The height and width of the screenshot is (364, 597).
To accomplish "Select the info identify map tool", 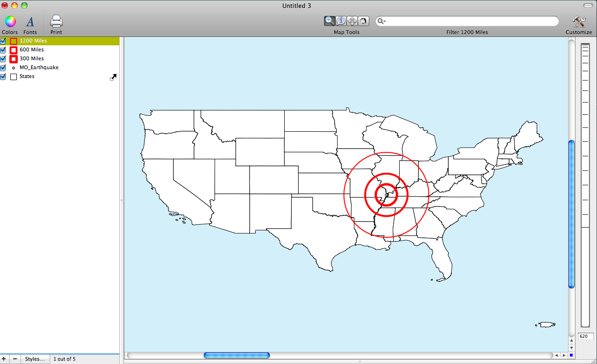I will pos(341,21).
